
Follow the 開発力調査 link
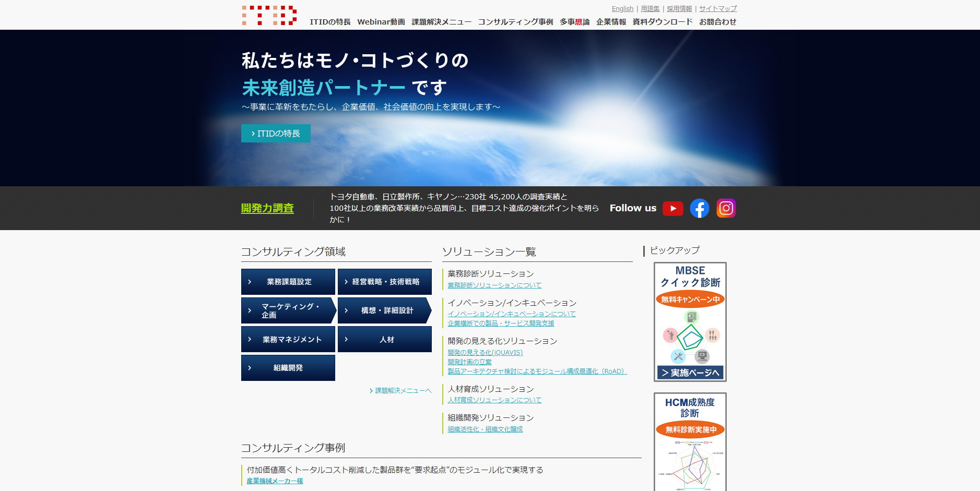(x=267, y=208)
